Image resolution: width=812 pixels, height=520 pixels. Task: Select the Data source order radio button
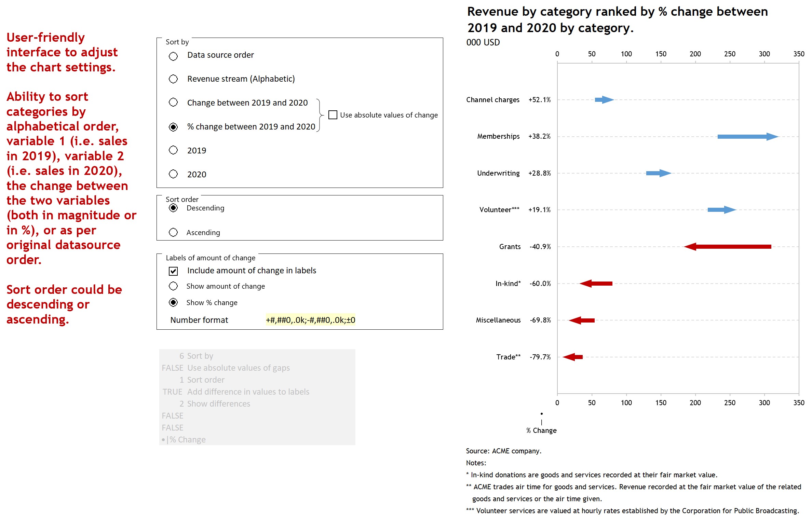173,56
